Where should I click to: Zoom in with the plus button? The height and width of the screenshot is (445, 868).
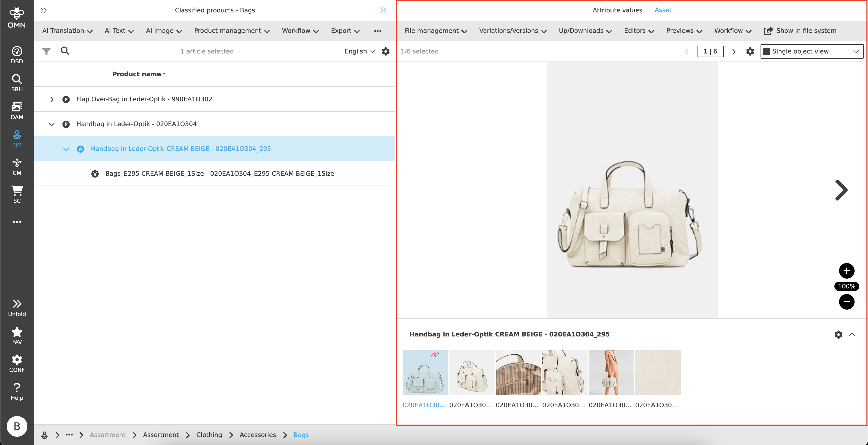[846, 271]
